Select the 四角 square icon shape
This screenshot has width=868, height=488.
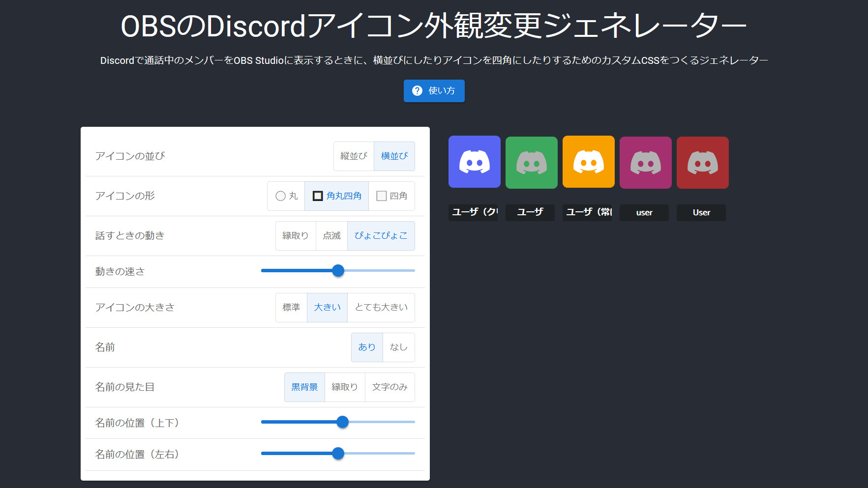click(391, 196)
